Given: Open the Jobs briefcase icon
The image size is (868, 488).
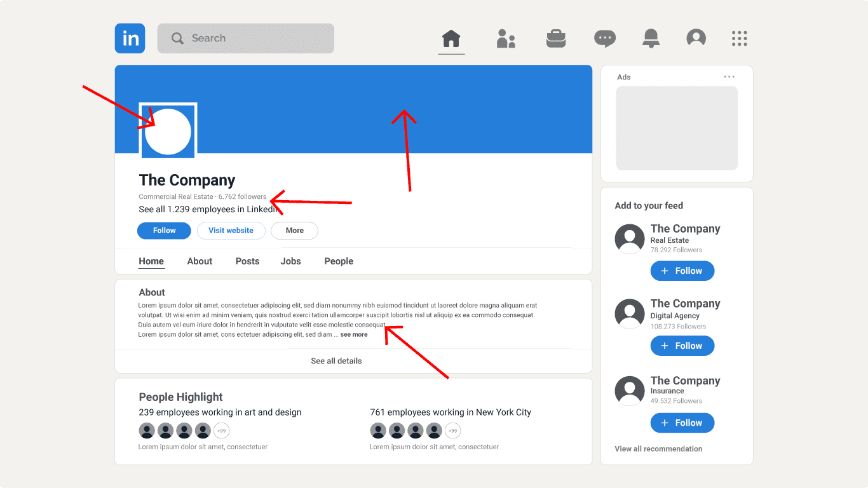Looking at the screenshot, I should 556,38.
